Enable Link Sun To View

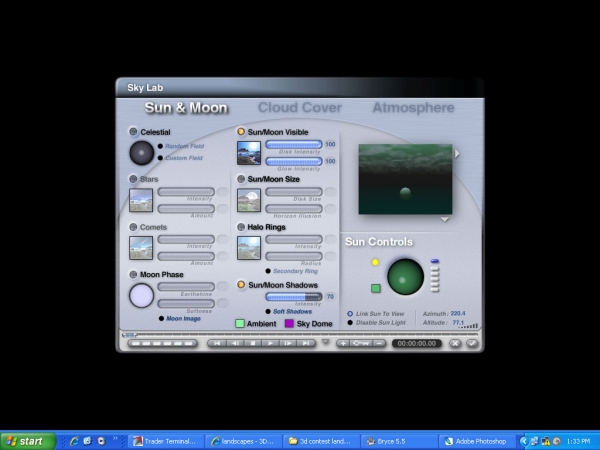(x=376, y=314)
